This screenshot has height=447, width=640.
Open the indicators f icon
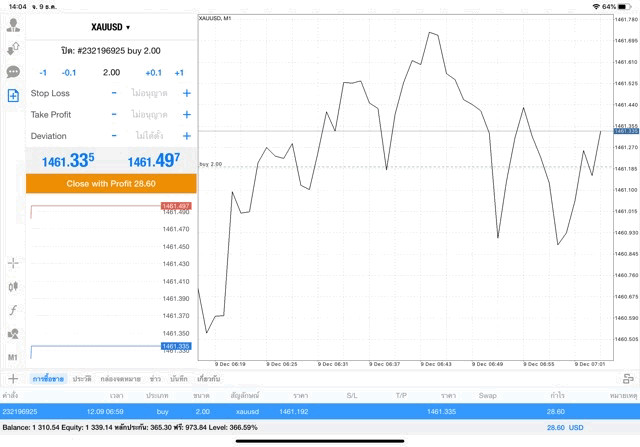pyautogui.click(x=13, y=310)
